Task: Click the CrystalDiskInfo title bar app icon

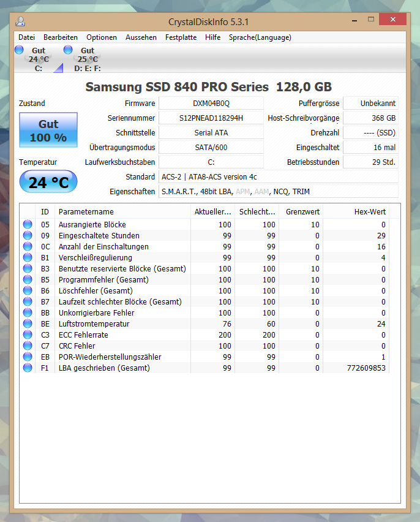Action: click(20, 21)
